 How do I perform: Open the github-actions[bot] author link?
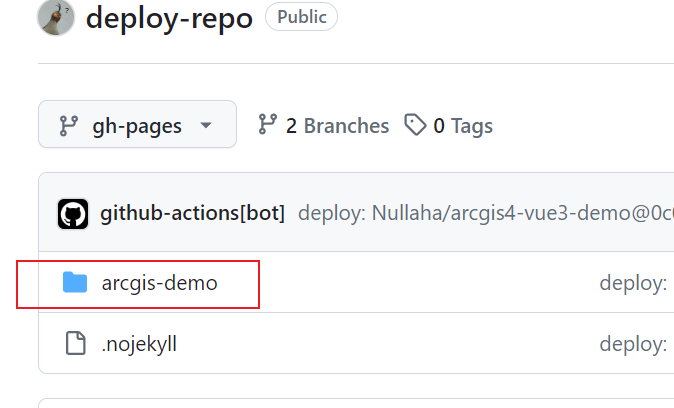click(x=192, y=213)
